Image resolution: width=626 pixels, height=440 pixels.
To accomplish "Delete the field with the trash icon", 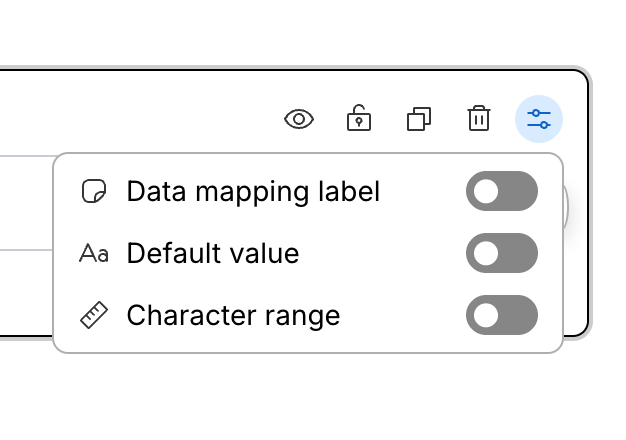I will tap(479, 119).
